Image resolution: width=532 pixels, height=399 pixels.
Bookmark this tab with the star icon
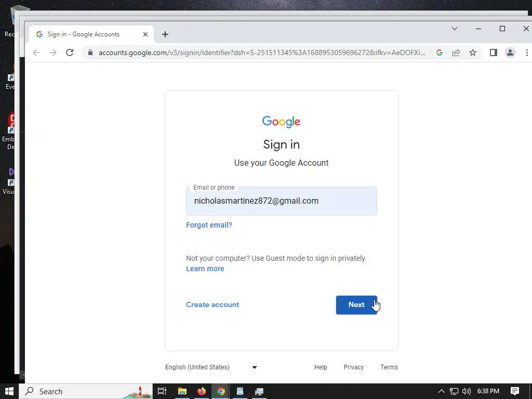click(x=473, y=52)
